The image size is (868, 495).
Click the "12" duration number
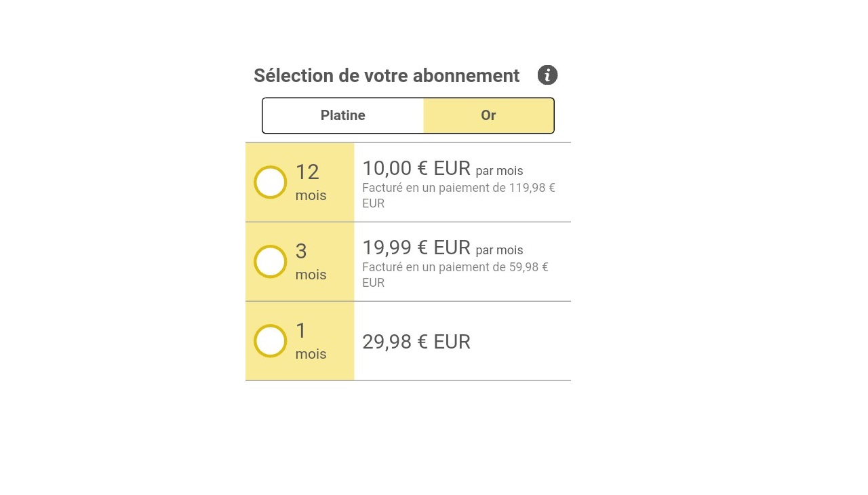point(307,172)
